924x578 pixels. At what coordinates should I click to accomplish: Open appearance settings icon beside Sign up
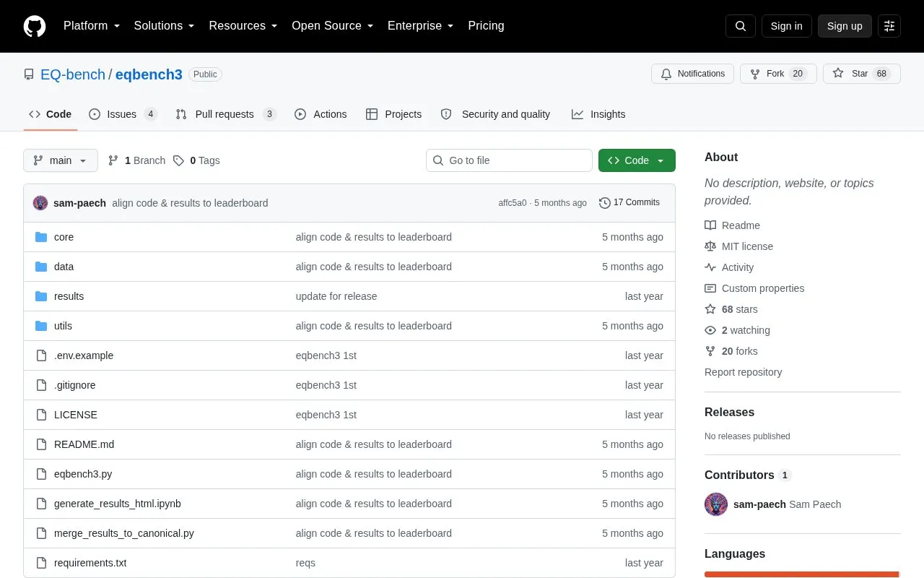[x=889, y=26]
